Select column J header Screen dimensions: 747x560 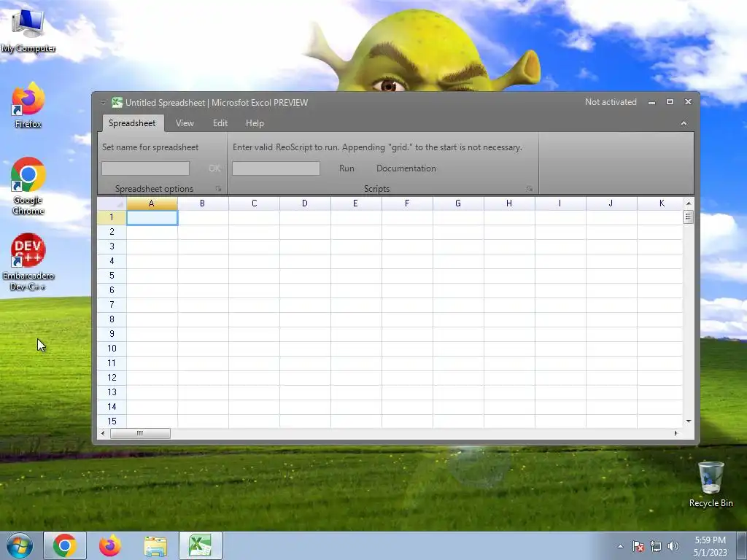click(x=611, y=203)
